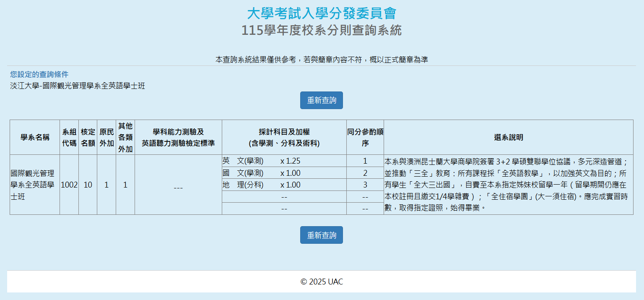This screenshot has width=644, height=300.
Task: Click the © 2025 UAC footer text
Action: 322,282
